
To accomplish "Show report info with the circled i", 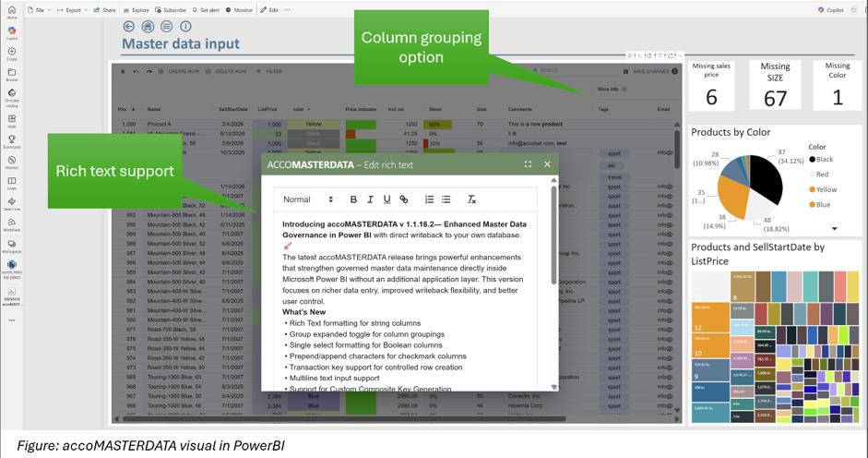I will (185, 26).
